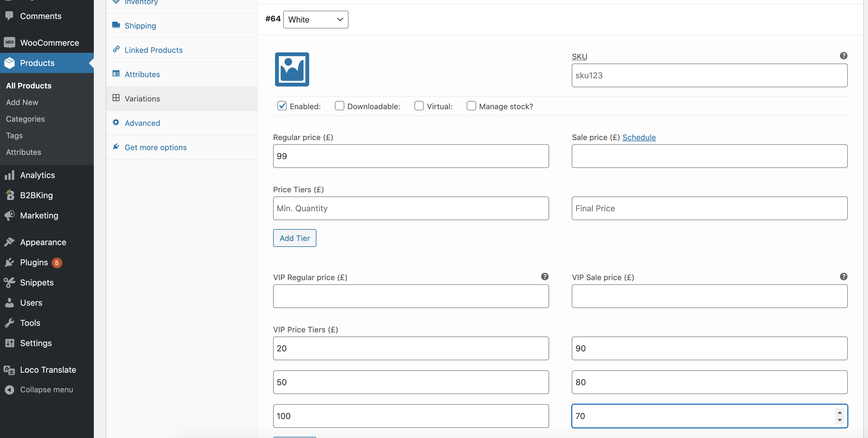Click the Plugins plug icon

[x=9, y=262]
